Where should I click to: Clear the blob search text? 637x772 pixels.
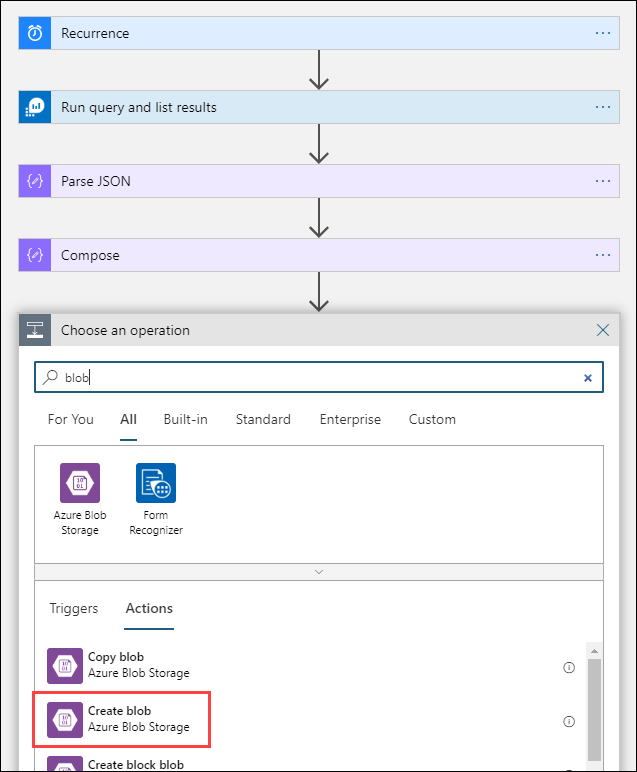pyautogui.click(x=588, y=378)
